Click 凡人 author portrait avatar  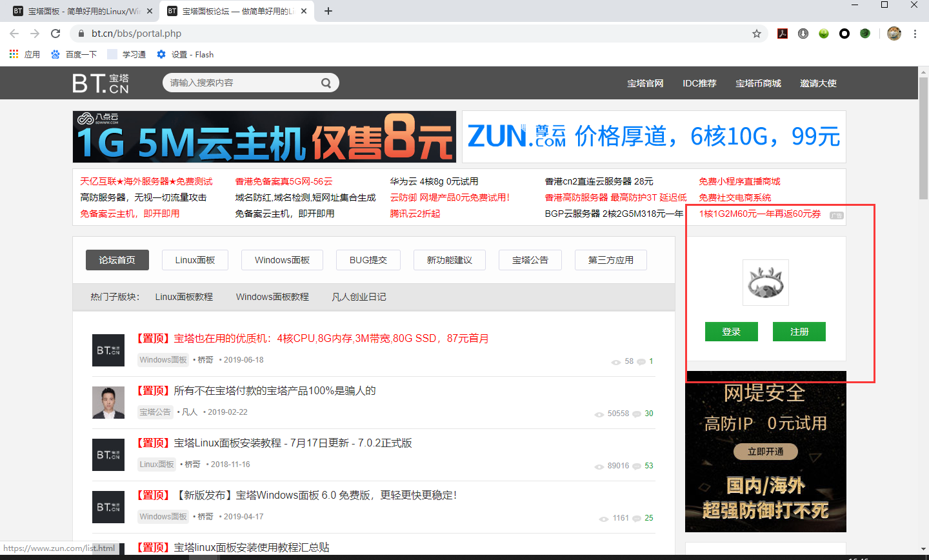point(108,403)
